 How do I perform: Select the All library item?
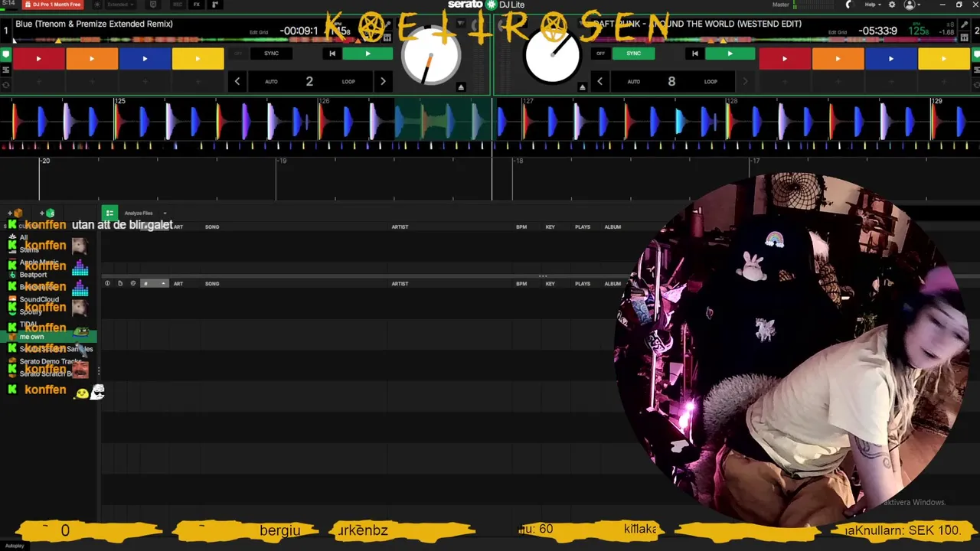tap(24, 237)
